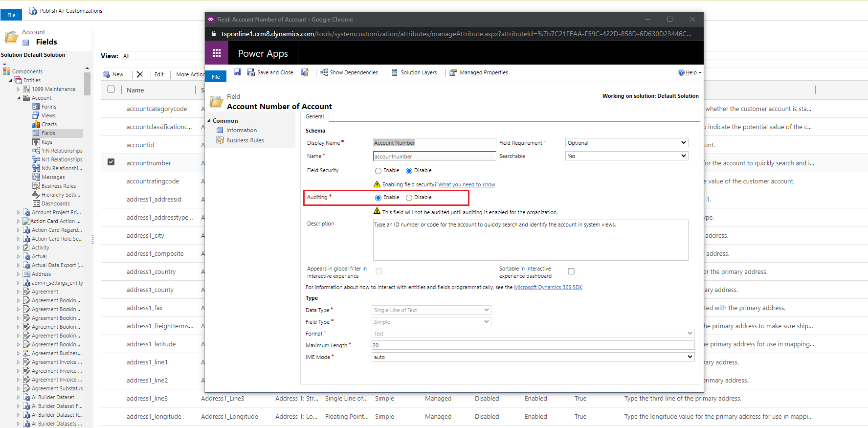Image resolution: width=868 pixels, height=428 pixels.
Task: Open the Field Requirement dropdown
Action: coord(627,143)
